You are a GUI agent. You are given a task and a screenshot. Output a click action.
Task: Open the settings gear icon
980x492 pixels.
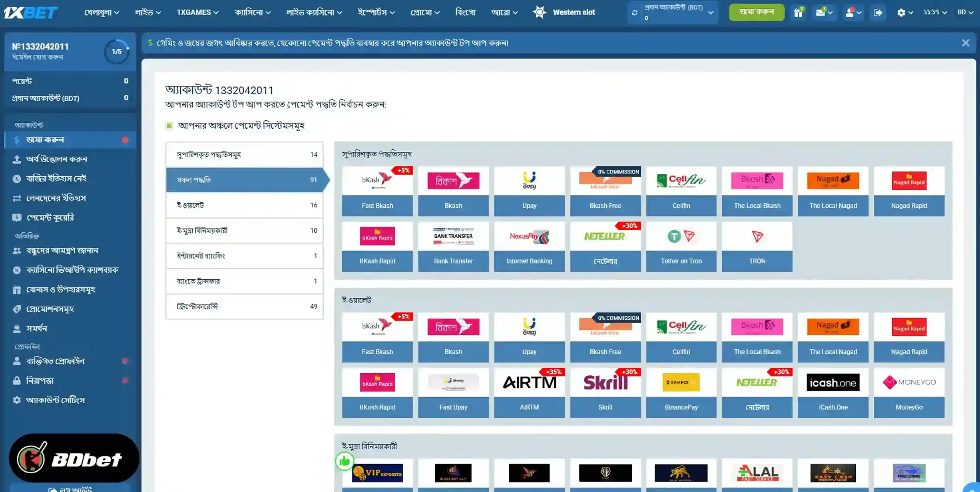tap(905, 13)
